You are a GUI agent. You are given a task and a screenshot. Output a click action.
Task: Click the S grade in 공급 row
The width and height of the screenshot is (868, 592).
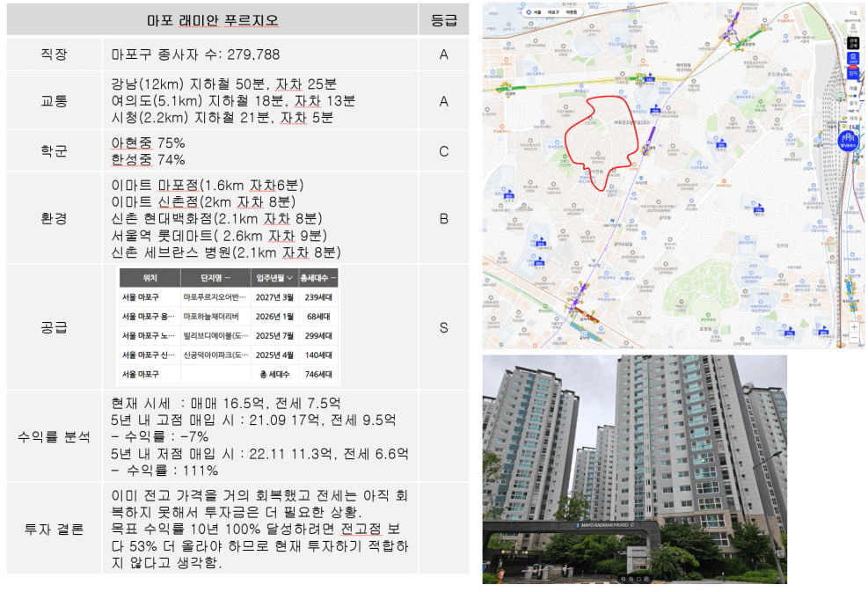444,328
